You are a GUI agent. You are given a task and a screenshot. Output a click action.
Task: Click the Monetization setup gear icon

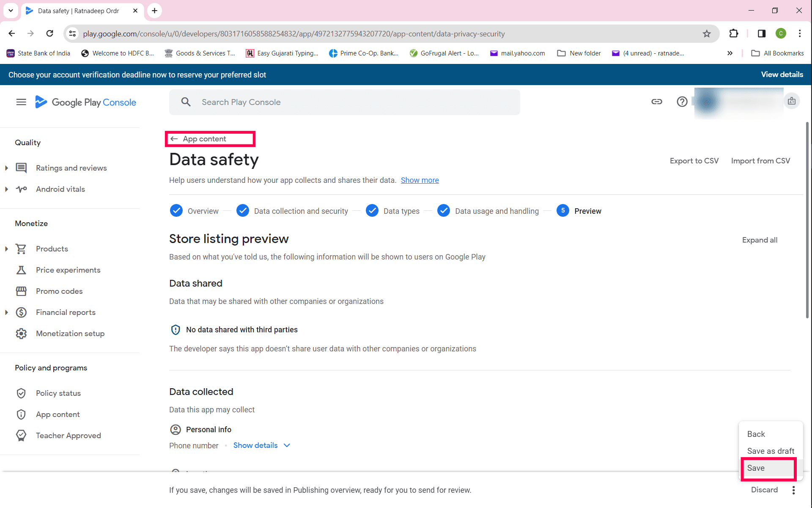click(21, 334)
